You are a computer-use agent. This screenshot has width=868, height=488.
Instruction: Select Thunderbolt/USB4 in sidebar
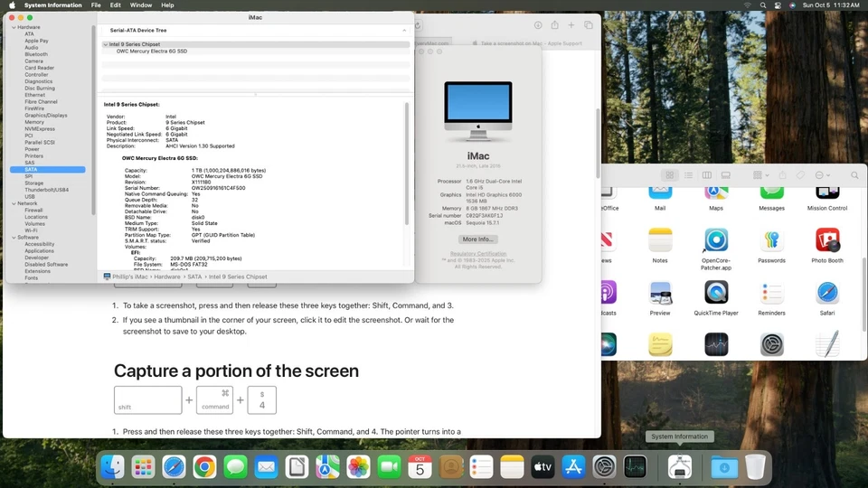pos(46,190)
